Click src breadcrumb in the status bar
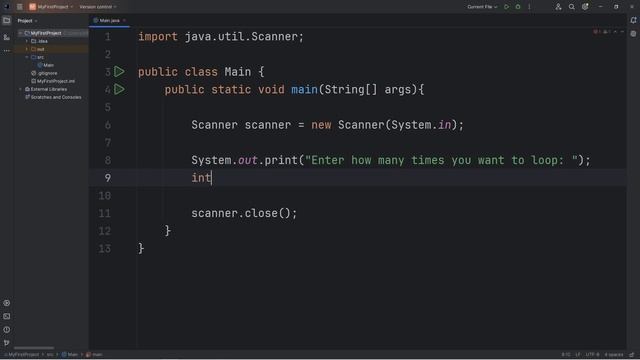 click(50, 355)
